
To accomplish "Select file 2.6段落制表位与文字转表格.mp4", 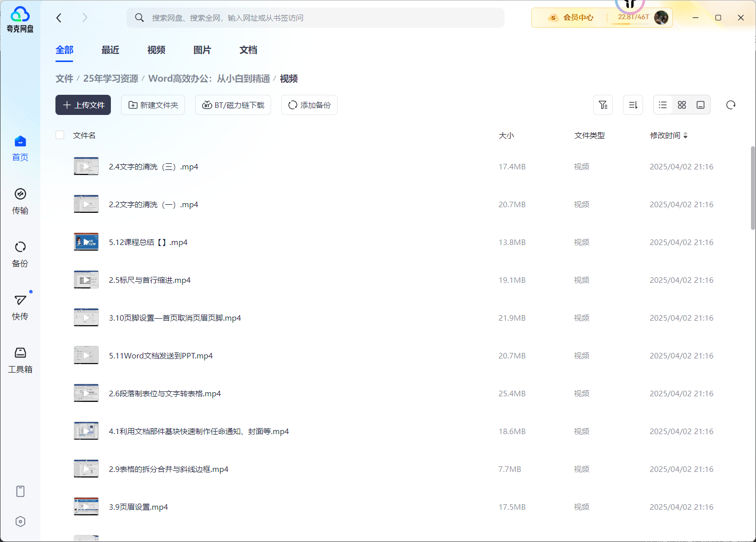I will click(x=165, y=394).
